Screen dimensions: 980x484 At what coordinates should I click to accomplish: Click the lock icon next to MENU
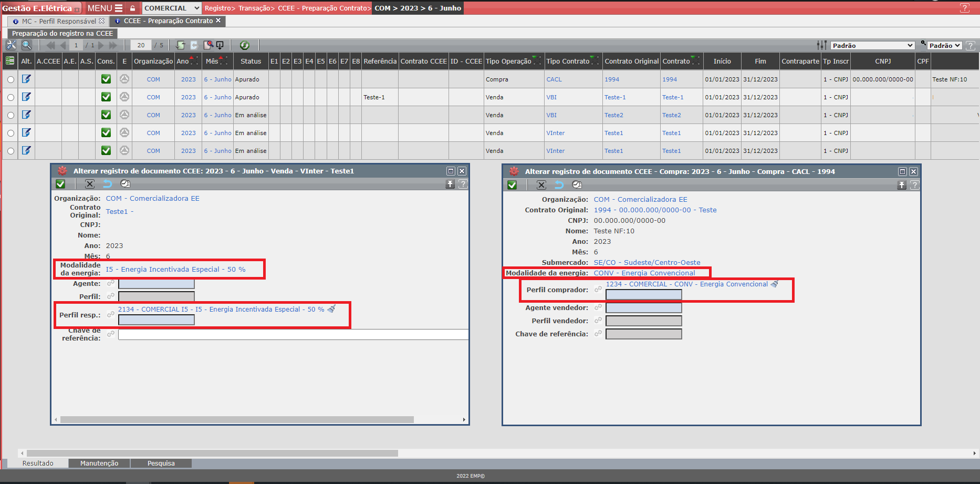[x=133, y=8]
